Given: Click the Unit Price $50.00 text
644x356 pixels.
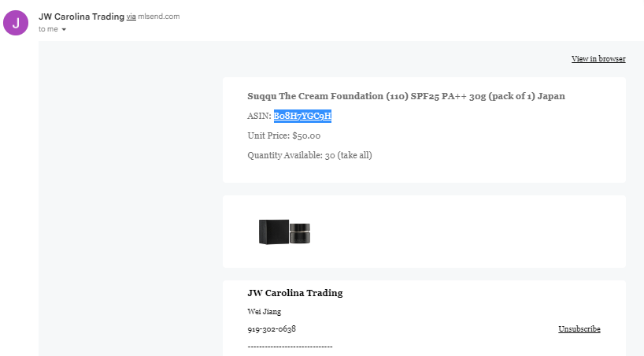Looking at the screenshot, I should point(283,135).
